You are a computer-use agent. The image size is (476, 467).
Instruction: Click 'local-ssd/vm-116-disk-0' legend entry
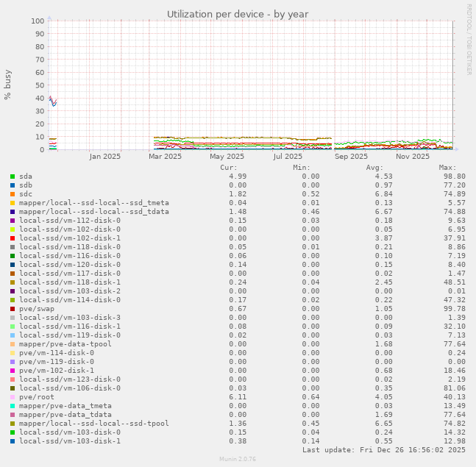tap(70, 255)
